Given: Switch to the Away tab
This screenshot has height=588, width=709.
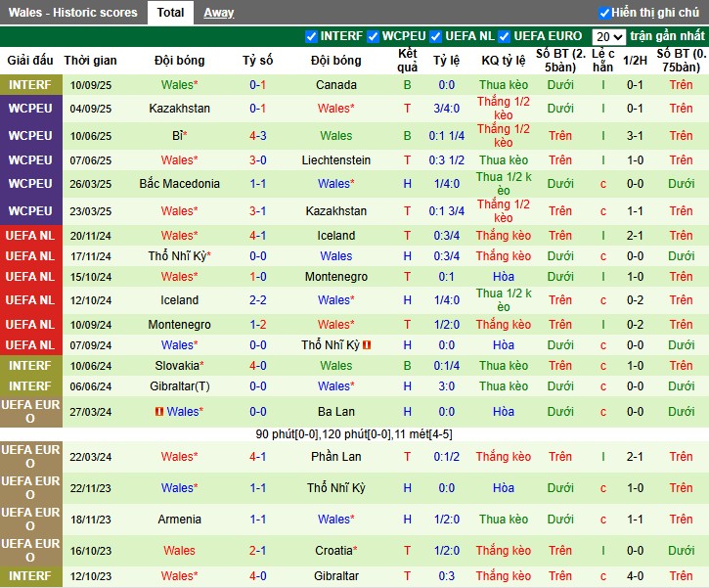Looking at the screenshot, I should (218, 13).
